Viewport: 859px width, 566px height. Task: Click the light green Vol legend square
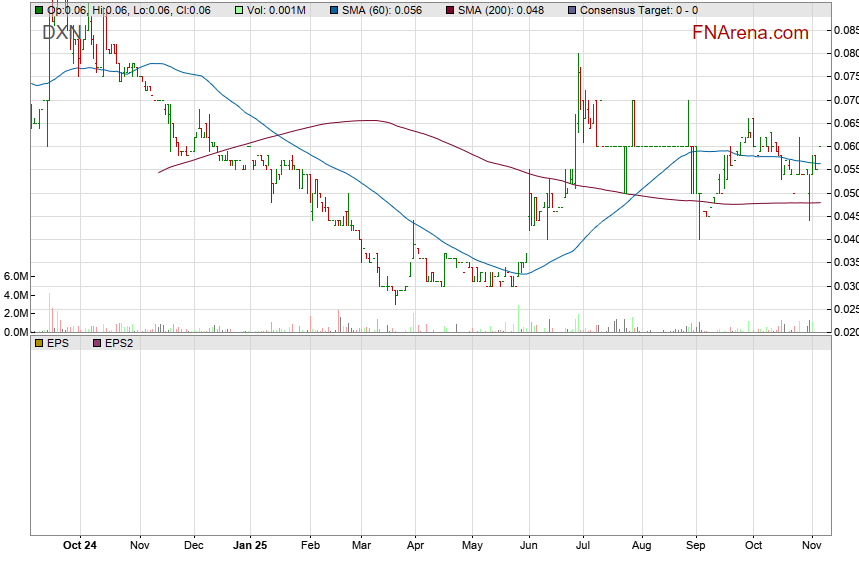(240, 10)
